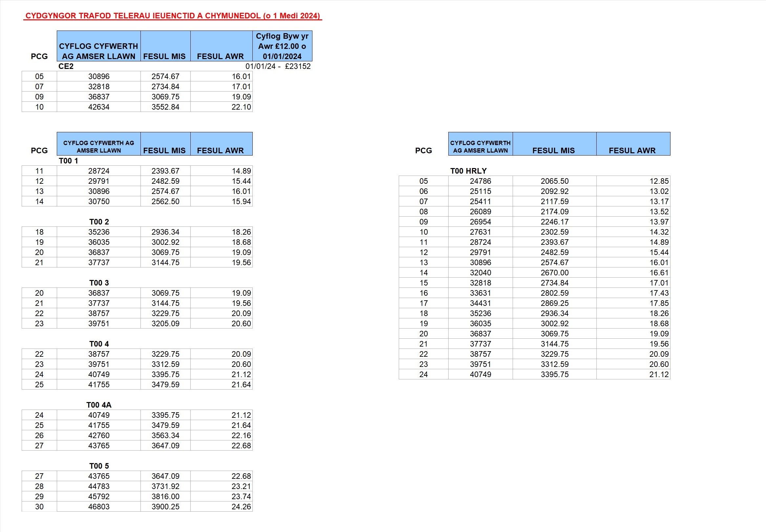Click hourly rate 14.32
766x532 pixels.
point(659,232)
